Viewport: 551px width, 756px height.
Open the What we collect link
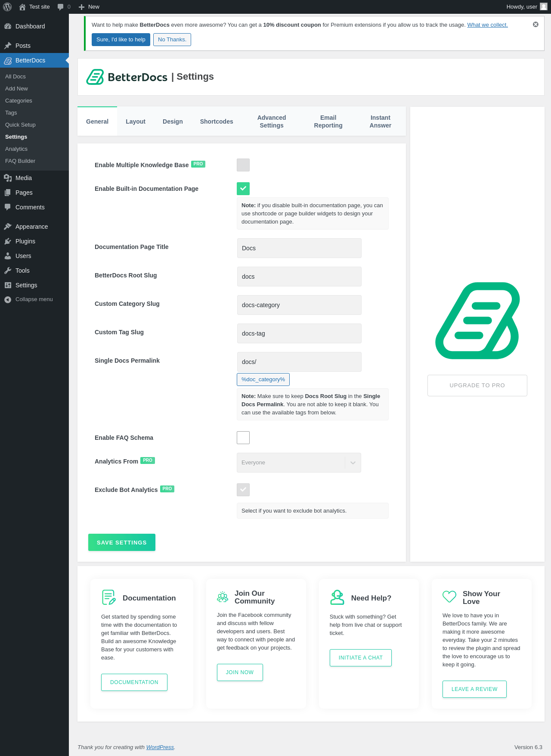pyautogui.click(x=487, y=25)
